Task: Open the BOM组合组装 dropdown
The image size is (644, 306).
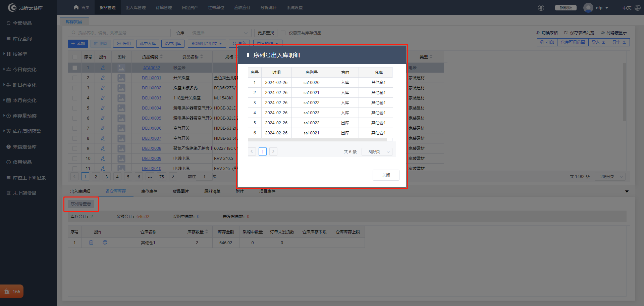Action: (x=207, y=44)
